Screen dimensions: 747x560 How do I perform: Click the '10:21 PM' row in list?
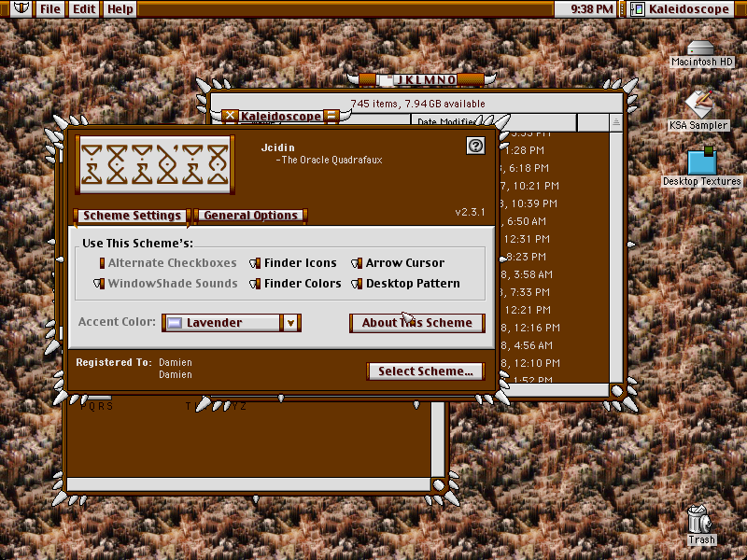tap(529, 186)
